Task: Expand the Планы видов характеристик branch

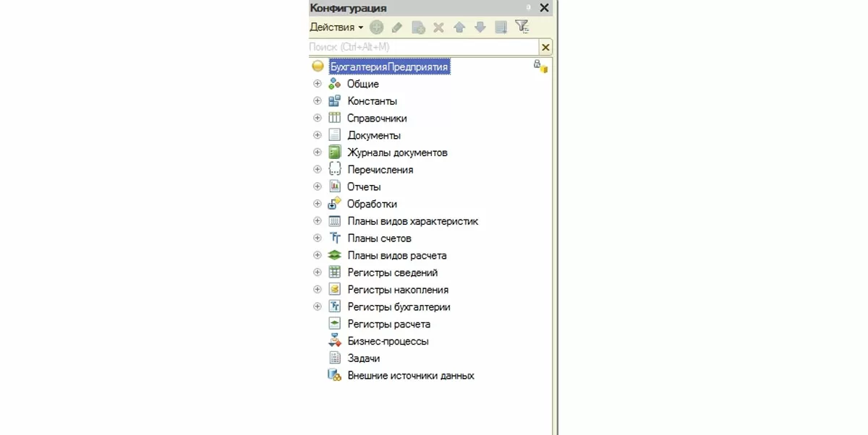Action: pyautogui.click(x=317, y=221)
